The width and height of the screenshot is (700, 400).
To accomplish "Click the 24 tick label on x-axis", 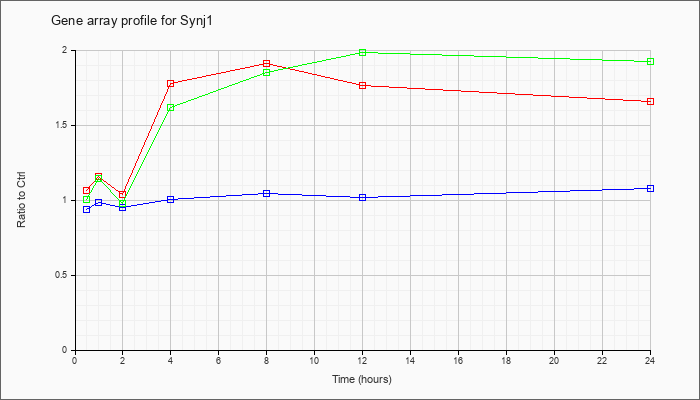I will 651,361.
